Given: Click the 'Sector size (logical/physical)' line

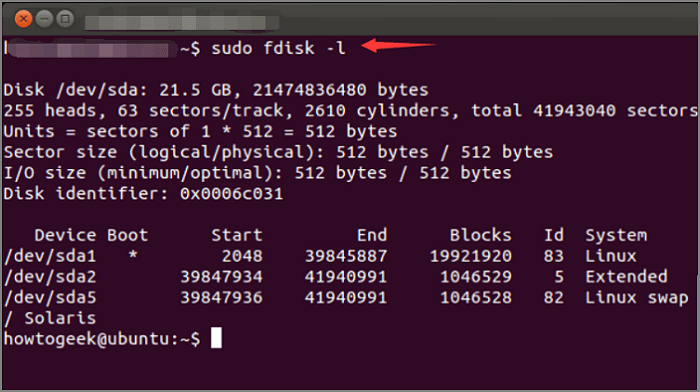Looking at the screenshot, I should click(278, 152).
